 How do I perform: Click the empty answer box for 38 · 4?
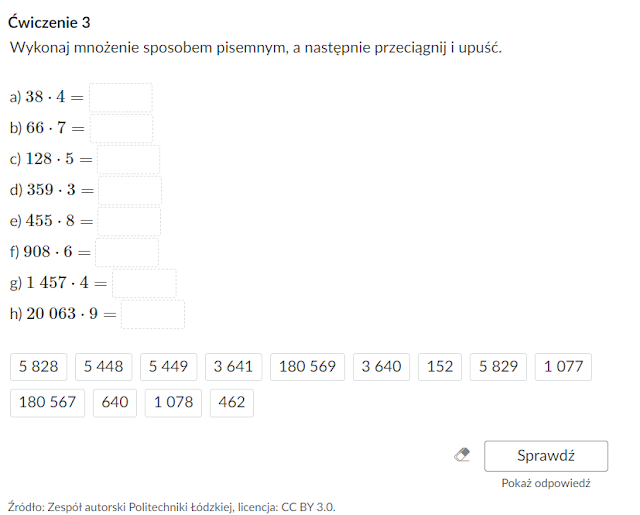click(x=121, y=98)
